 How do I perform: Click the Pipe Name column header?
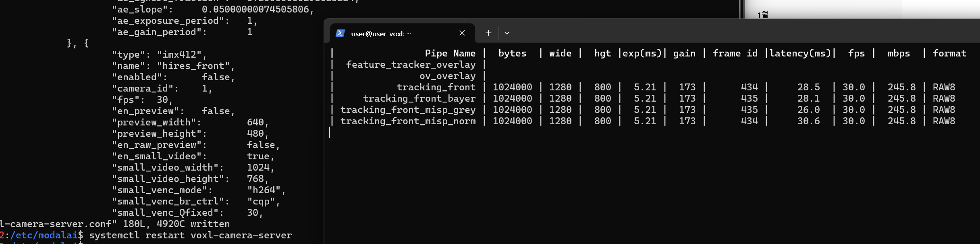coord(450,53)
